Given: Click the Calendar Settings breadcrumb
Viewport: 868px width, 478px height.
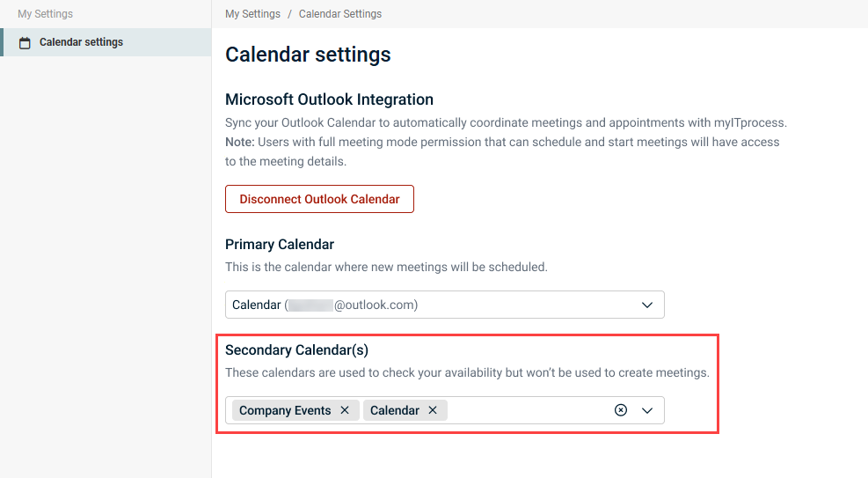Looking at the screenshot, I should [x=339, y=14].
